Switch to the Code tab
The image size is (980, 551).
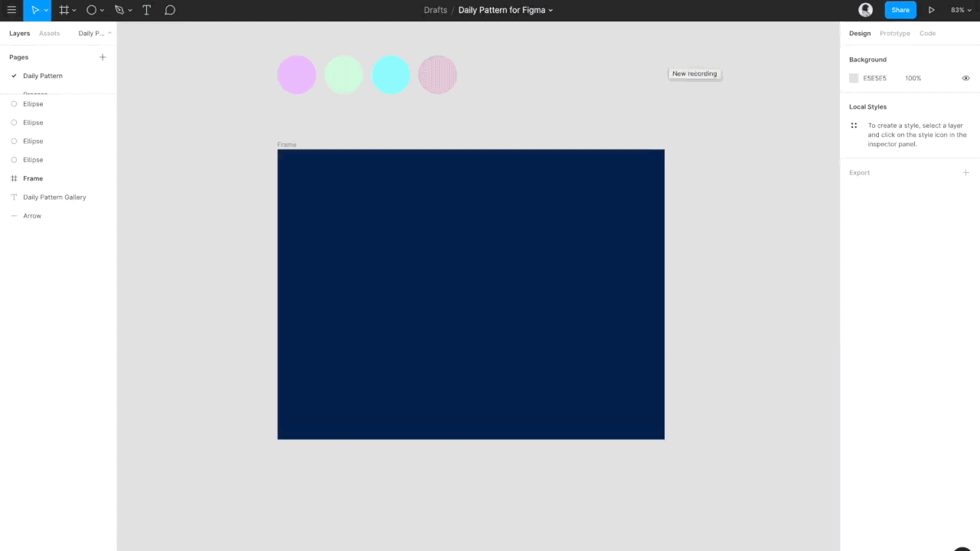(x=927, y=34)
